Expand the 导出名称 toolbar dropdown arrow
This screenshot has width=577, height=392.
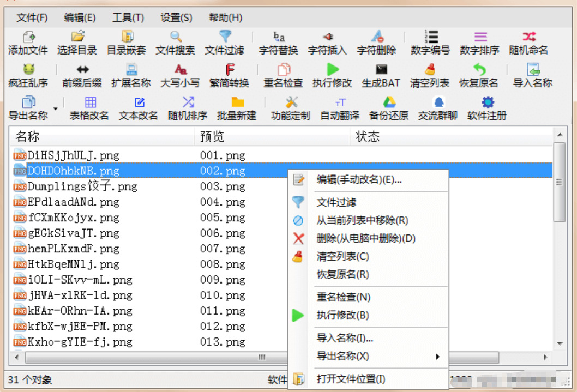coord(56,109)
